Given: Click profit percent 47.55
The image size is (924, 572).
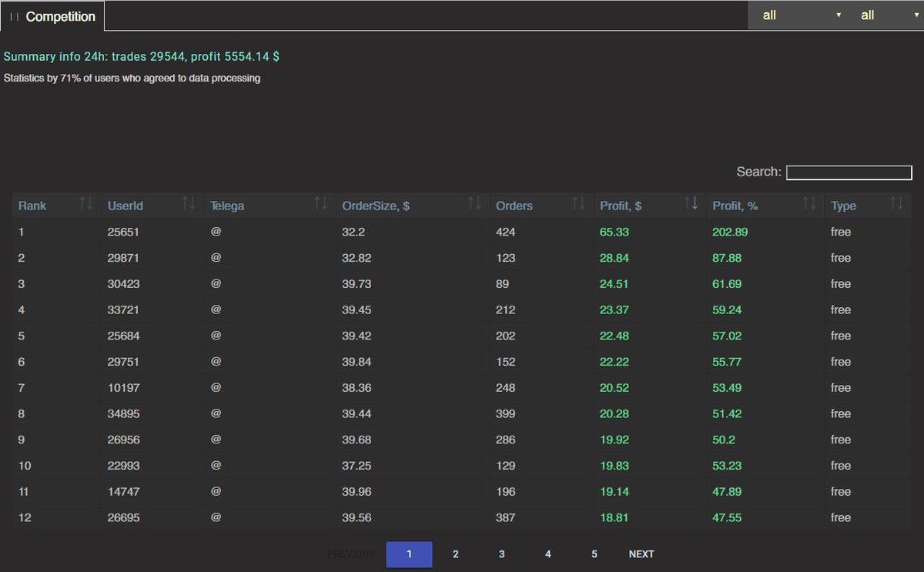Looking at the screenshot, I should (x=727, y=517).
